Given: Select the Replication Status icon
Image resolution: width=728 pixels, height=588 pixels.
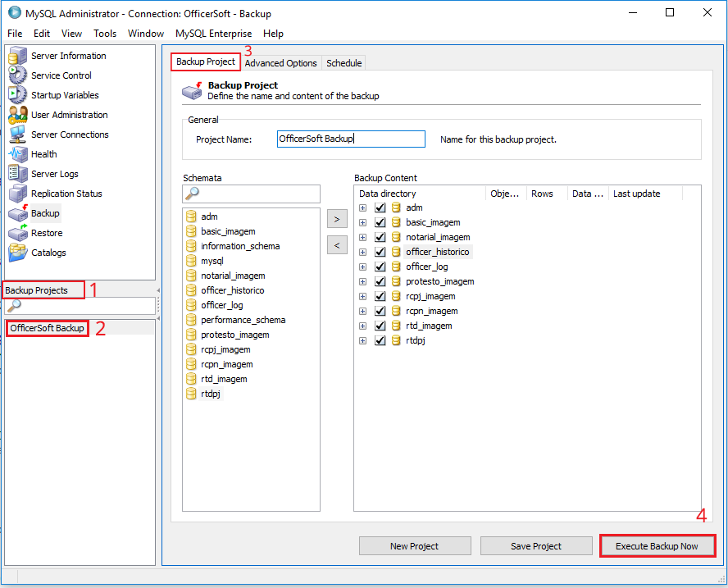Looking at the screenshot, I should coord(18,194).
